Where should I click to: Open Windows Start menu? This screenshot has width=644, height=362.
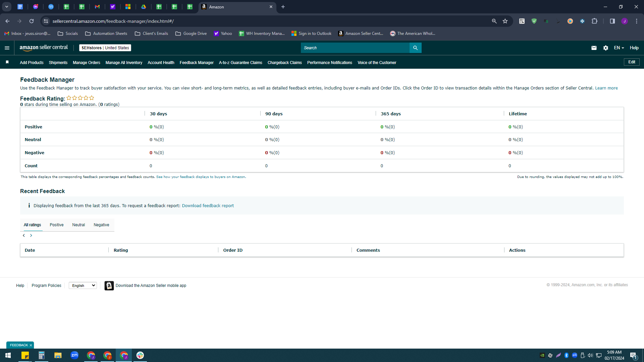coord(8,355)
